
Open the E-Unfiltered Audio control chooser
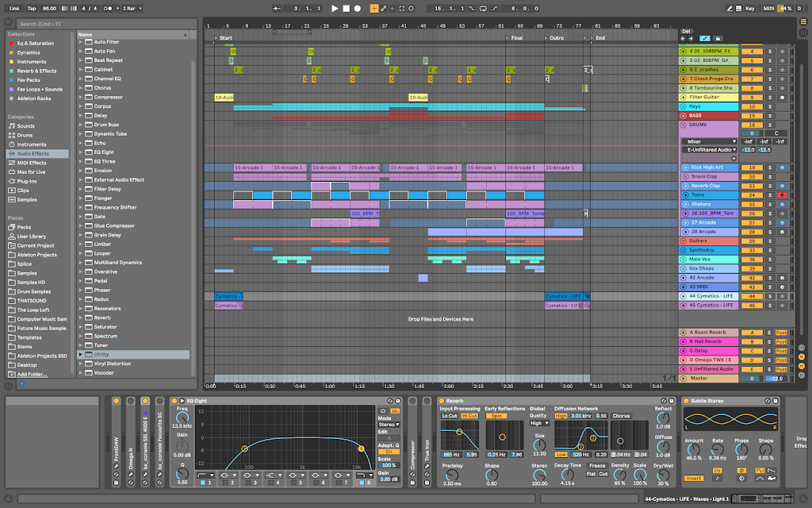tap(710, 150)
